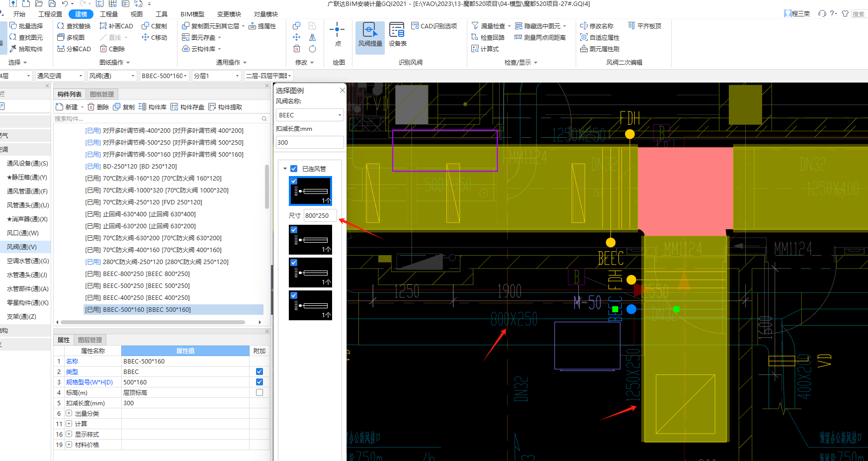The width and height of the screenshot is (868, 461).
Task: Click the 新建 new component button
Action: tap(67, 107)
